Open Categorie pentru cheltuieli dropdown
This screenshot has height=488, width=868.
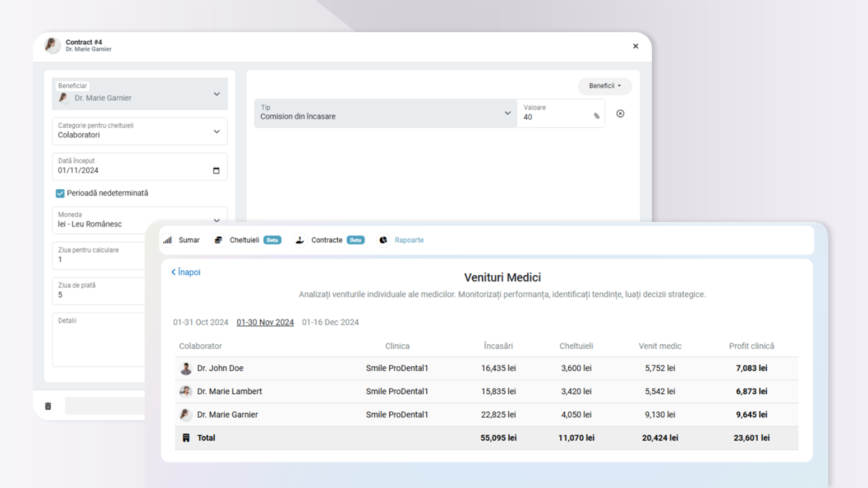[x=217, y=131]
